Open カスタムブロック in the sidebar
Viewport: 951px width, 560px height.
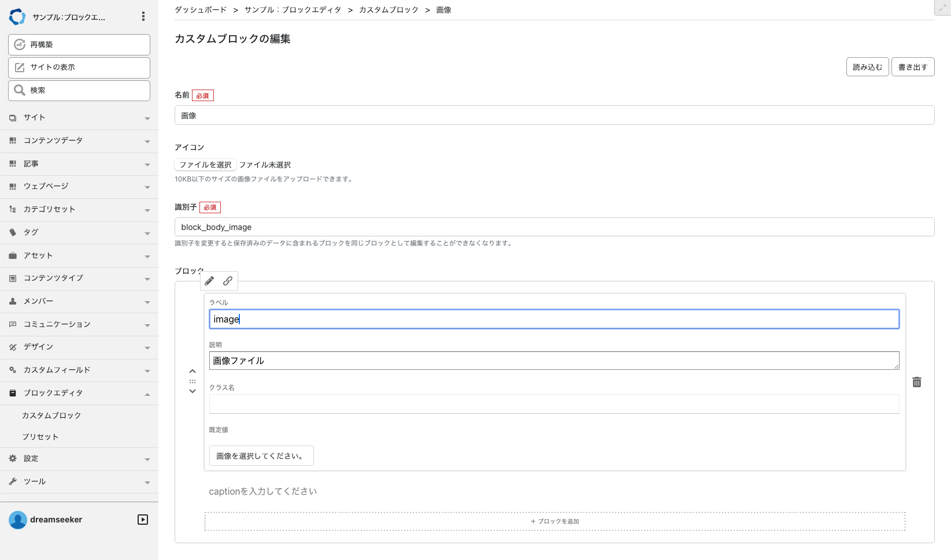point(52,415)
